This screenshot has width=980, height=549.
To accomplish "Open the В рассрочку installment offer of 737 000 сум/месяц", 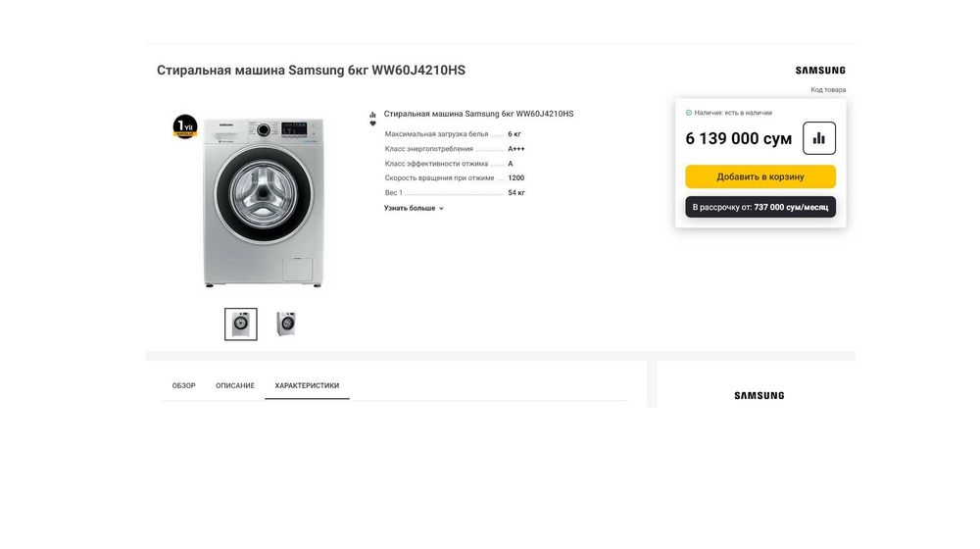I will coord(760,207).
